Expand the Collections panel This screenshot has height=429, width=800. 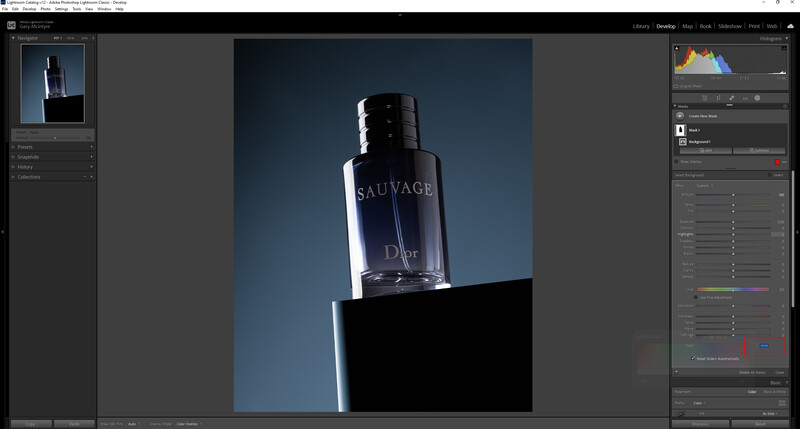pos(13,177)
